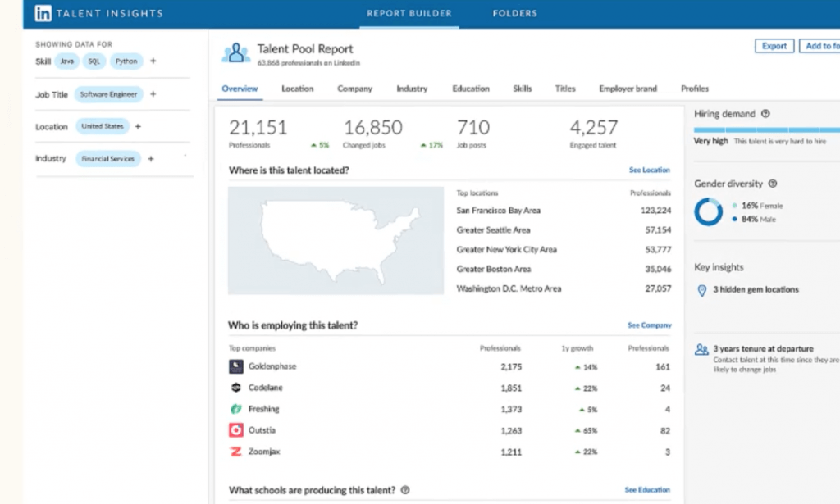
Task: Click the schools info question mark icon
Action: [x=405, y=489]
